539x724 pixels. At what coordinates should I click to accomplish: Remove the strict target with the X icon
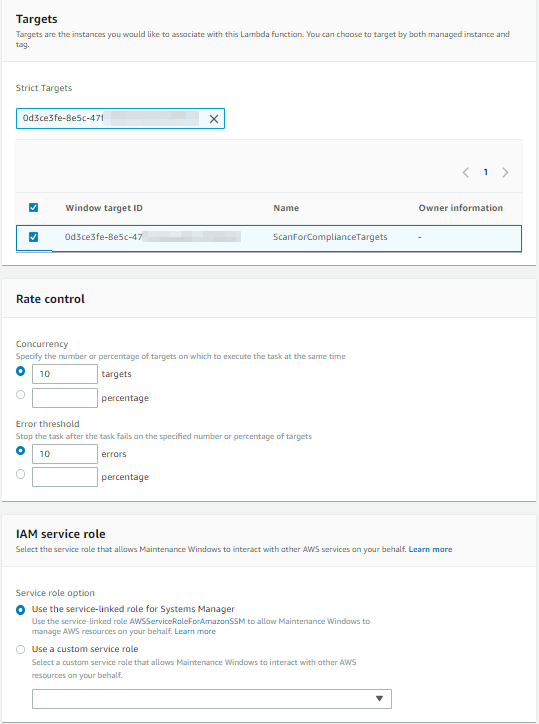[214, 119]
